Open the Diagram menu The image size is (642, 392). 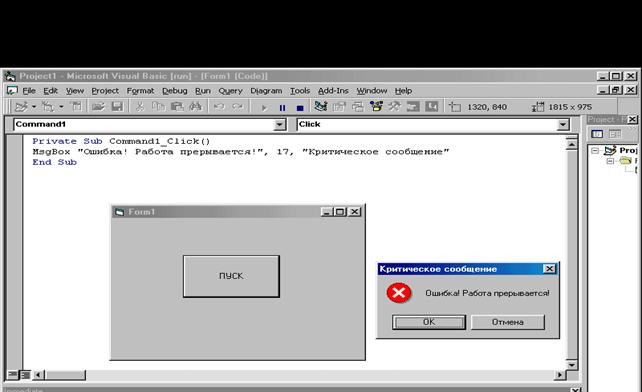pos(266,91)
